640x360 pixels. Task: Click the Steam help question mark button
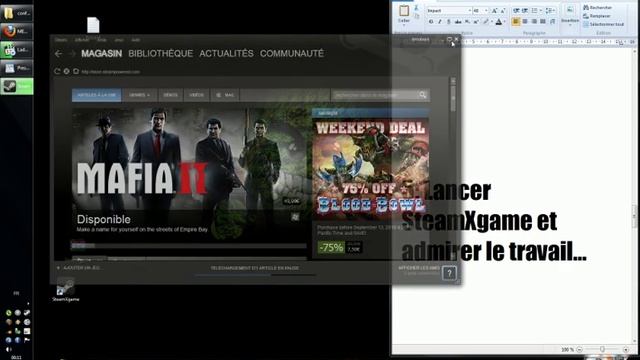(x=449, y=273)
